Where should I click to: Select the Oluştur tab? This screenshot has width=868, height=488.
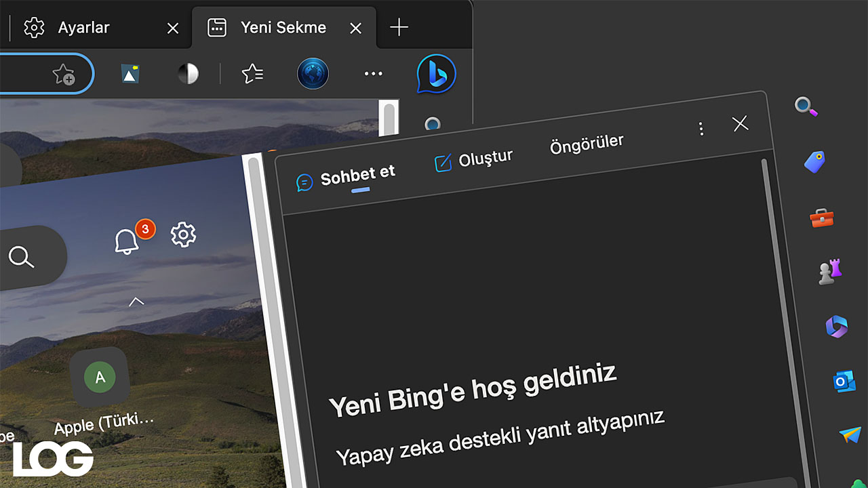[473, 160]
